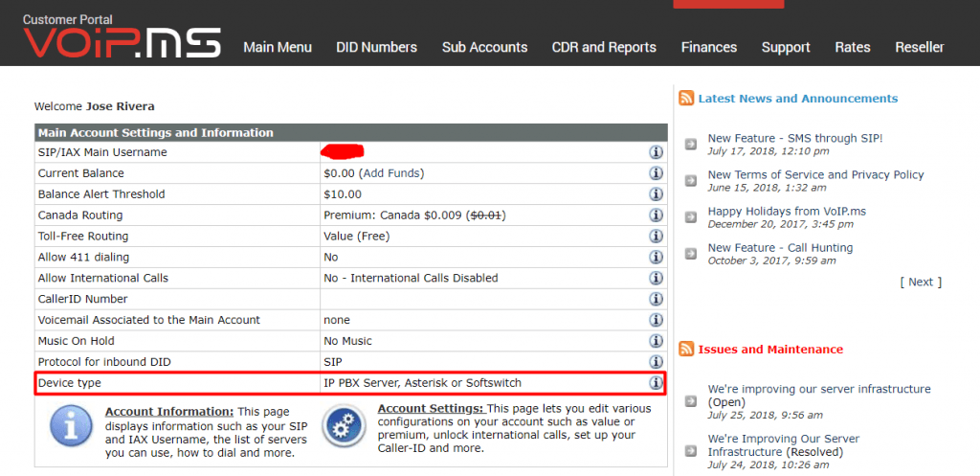
Task: Click the Device type value IP PBX Server
Action: coord(422,383)
